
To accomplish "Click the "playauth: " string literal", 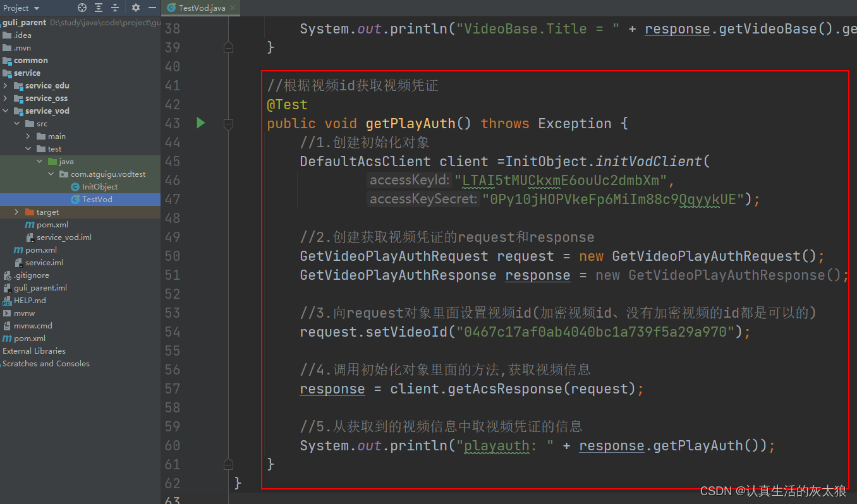I will point(506,445).
